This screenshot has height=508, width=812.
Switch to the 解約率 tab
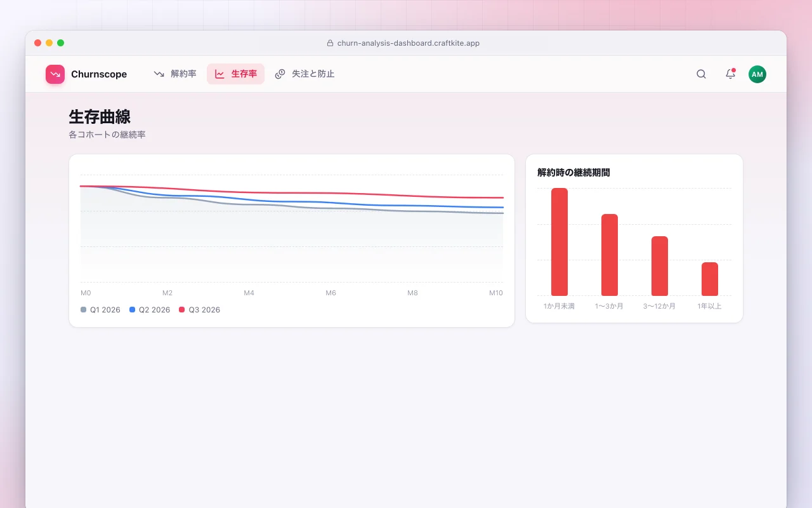[175, 74]
